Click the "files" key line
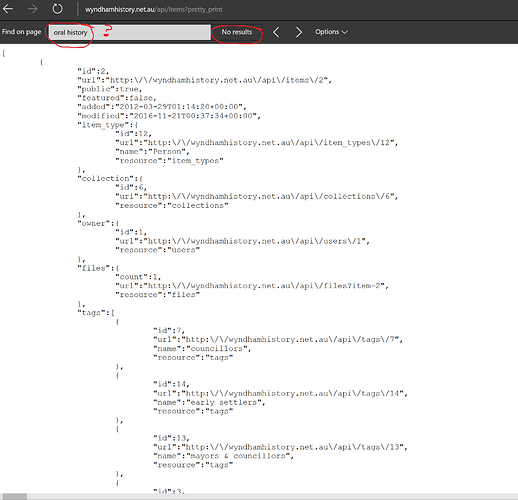The width and height of the screenshot is (518, 500). tap(98, 268)
